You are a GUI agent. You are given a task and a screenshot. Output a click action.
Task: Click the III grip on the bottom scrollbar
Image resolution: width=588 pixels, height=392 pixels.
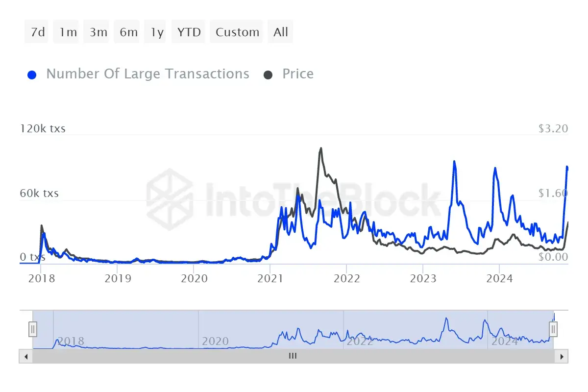click(293, 356)
